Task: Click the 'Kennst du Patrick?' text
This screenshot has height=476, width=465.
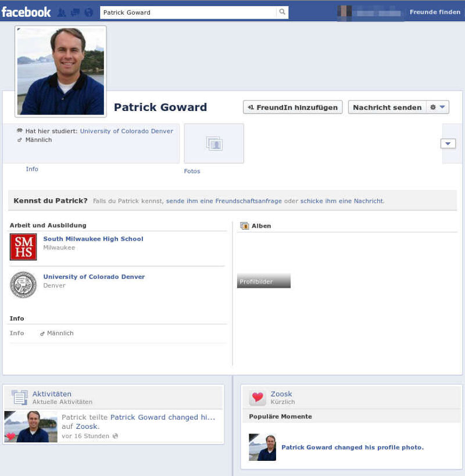Action: (x=51, y=201)
